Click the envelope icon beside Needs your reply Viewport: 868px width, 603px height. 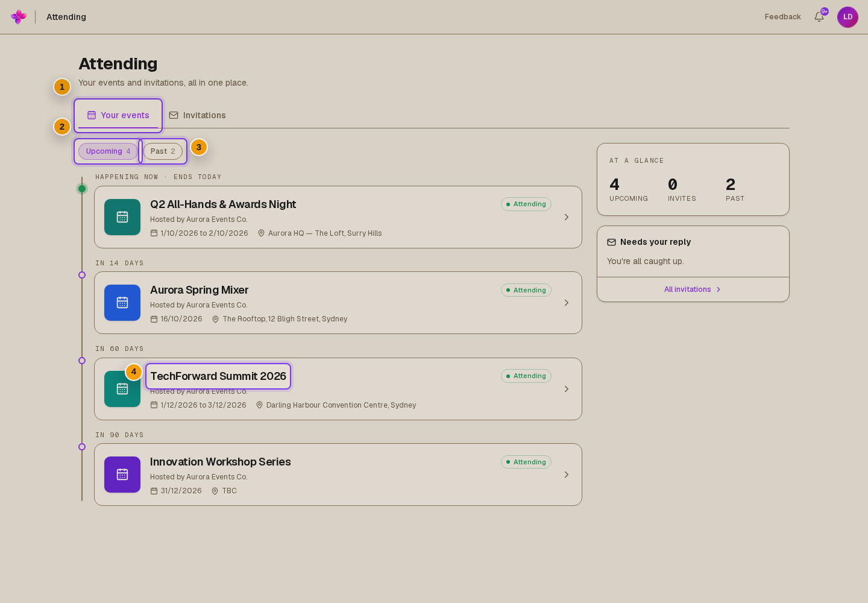click(x=611, y=242)
